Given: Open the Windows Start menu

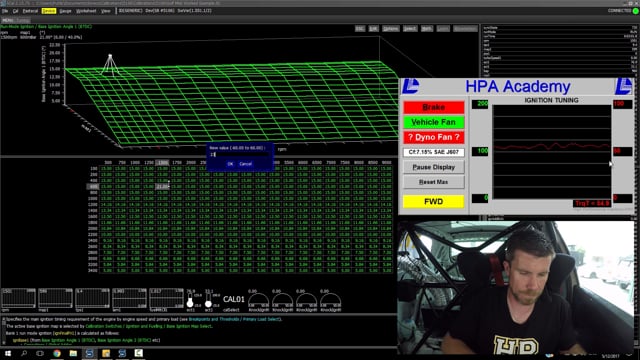Looking at the screenshot, I should tap(8, 353).
